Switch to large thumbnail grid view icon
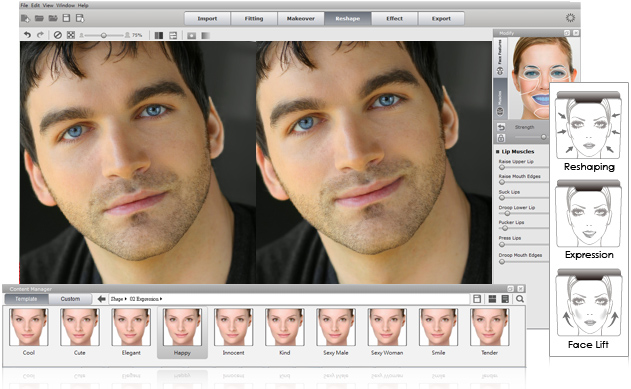The width and height of the screenshot is (631, 389). point(492,299)
